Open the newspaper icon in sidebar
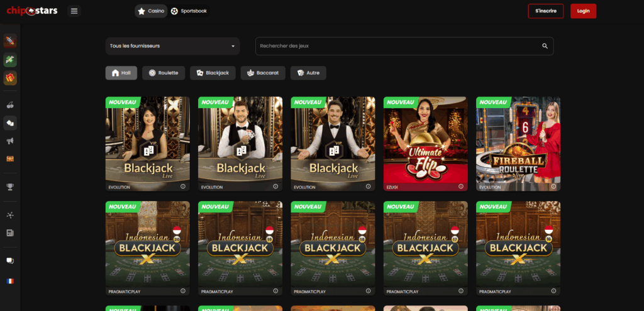 point(10,233)
